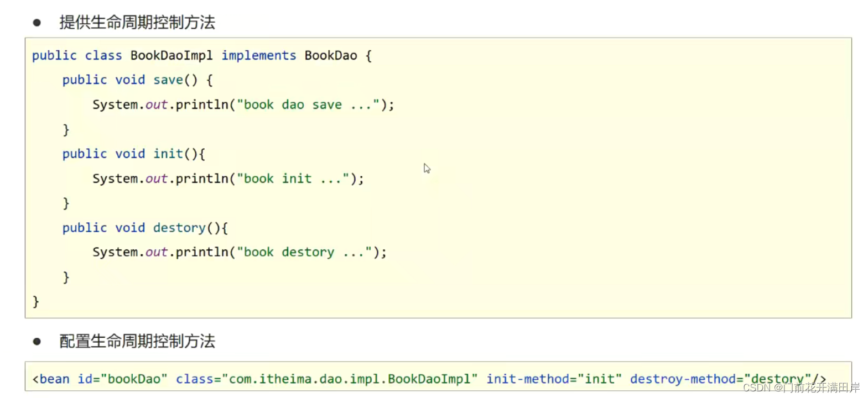Click the heading '提供生命周期控制方法'
868x398 pixels.
[137, 23]
